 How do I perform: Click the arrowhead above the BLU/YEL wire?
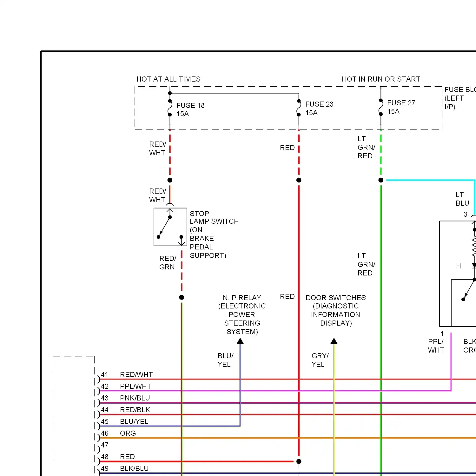point(240,341)
